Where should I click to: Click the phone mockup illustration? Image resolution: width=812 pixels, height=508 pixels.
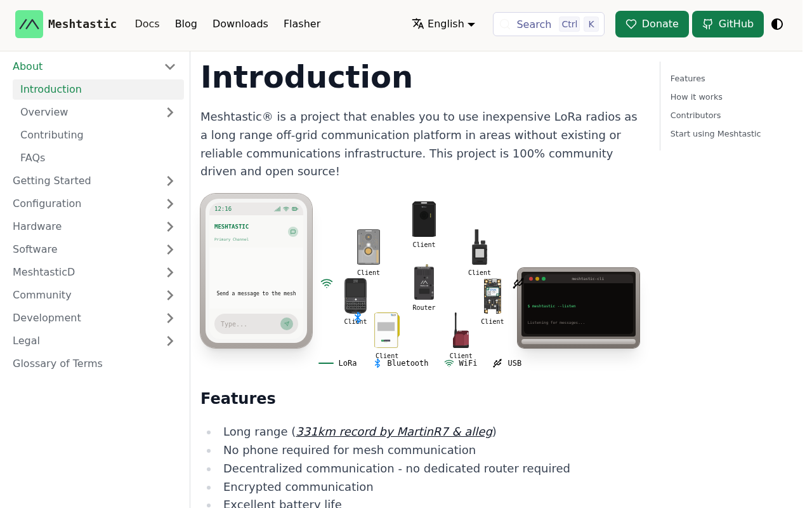(x=256, y=271)
